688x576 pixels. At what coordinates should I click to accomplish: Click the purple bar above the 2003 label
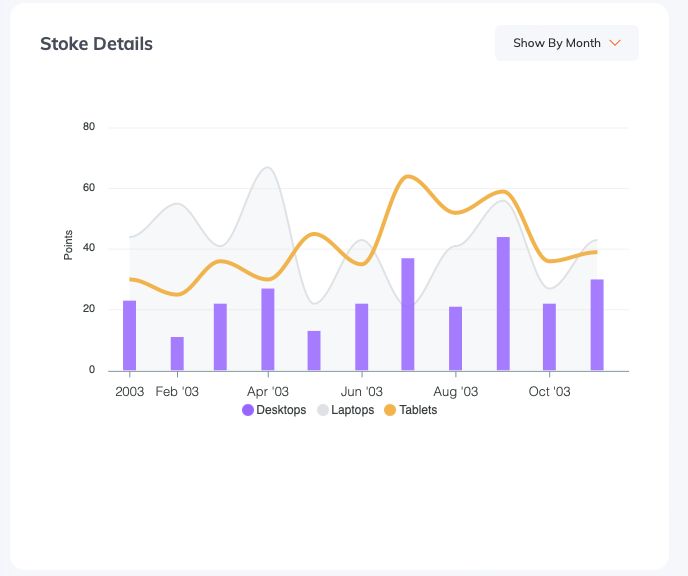tap(130, 335)
